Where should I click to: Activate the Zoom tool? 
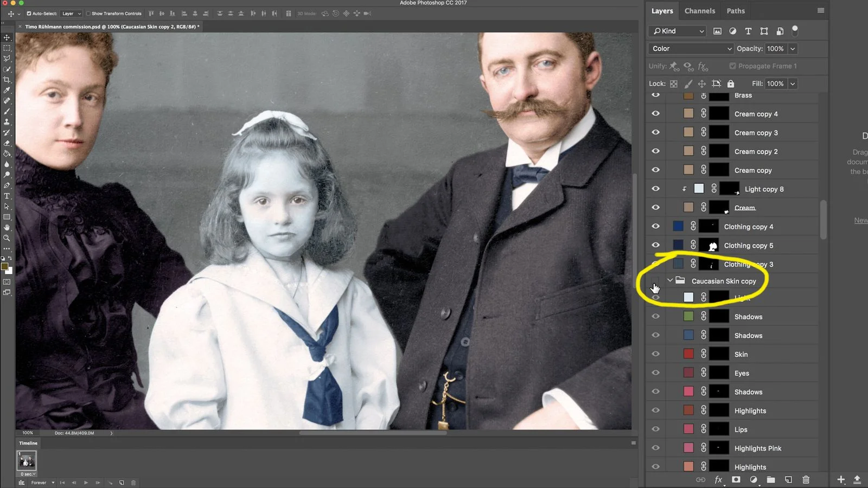[7, 238]
